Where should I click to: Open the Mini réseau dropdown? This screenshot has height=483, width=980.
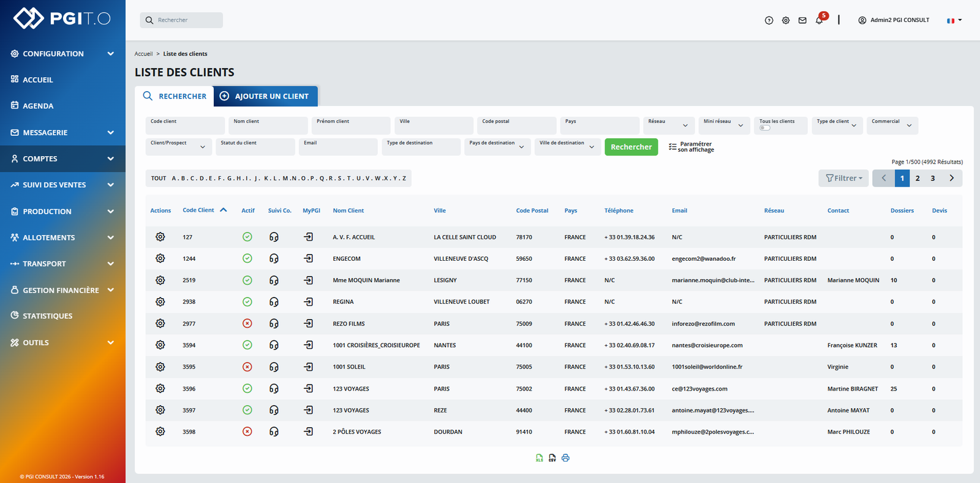724,125
